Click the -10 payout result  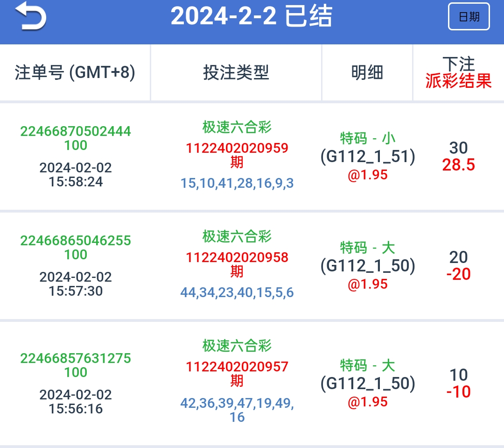(x=458, y=392)
